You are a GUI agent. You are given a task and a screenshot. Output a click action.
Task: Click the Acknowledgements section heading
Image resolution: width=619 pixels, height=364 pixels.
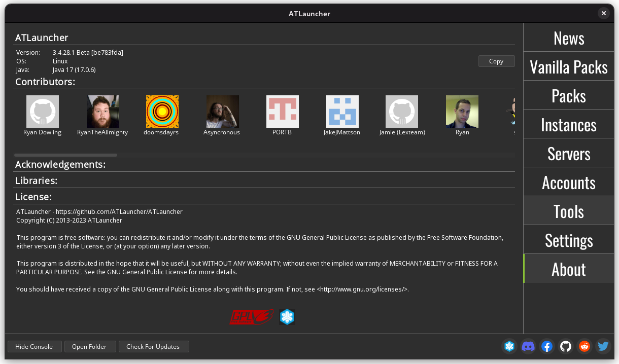tap(60, 164)
